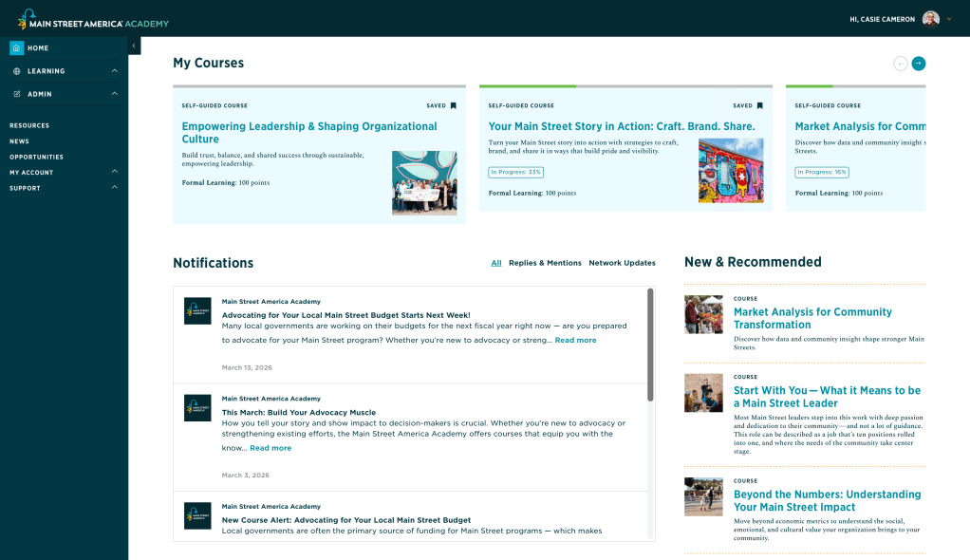Switch to Replies & Mentions tab

[x=545, y=263]
